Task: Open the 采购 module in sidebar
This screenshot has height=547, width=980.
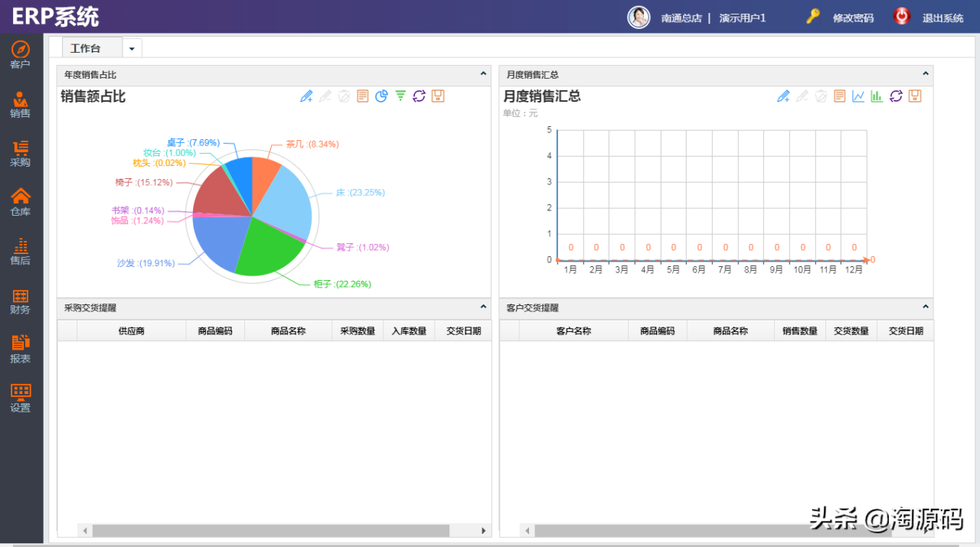Action: (x=21, y=154)
